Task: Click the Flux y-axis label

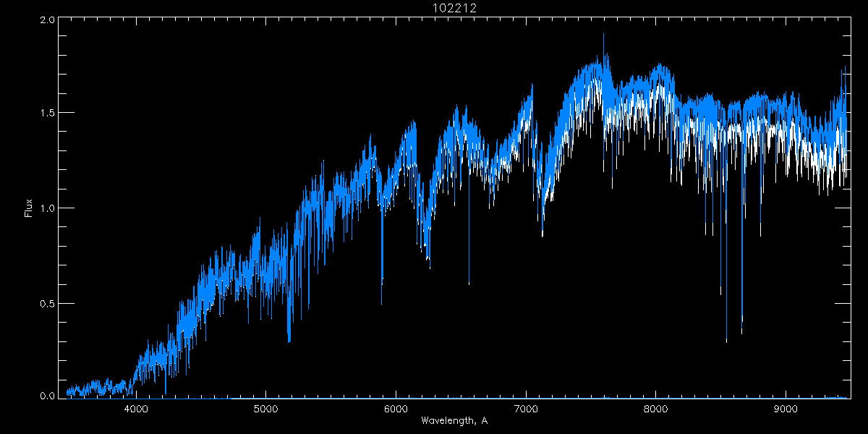Action: coord(28,208)
